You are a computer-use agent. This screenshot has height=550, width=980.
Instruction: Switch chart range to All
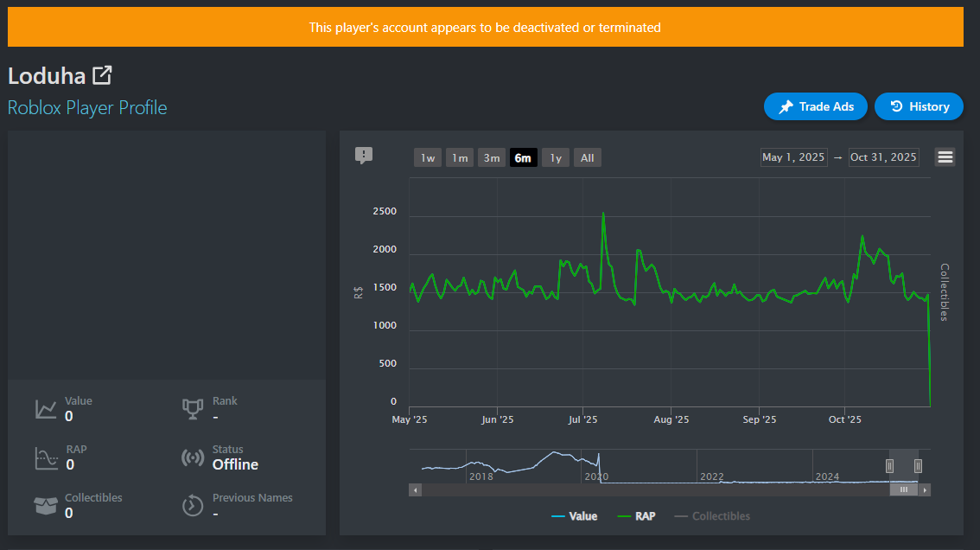(x=587, y=157)
